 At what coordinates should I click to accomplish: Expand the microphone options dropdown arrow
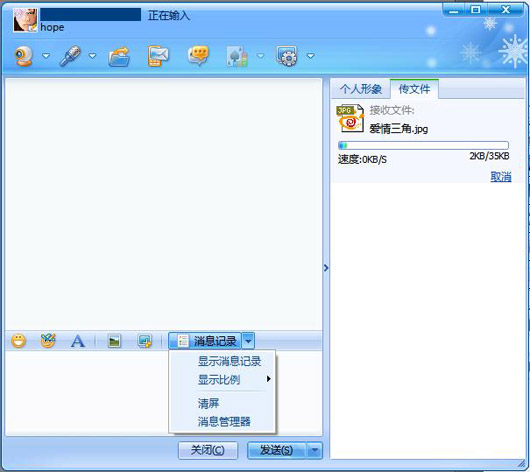[92, 56]
